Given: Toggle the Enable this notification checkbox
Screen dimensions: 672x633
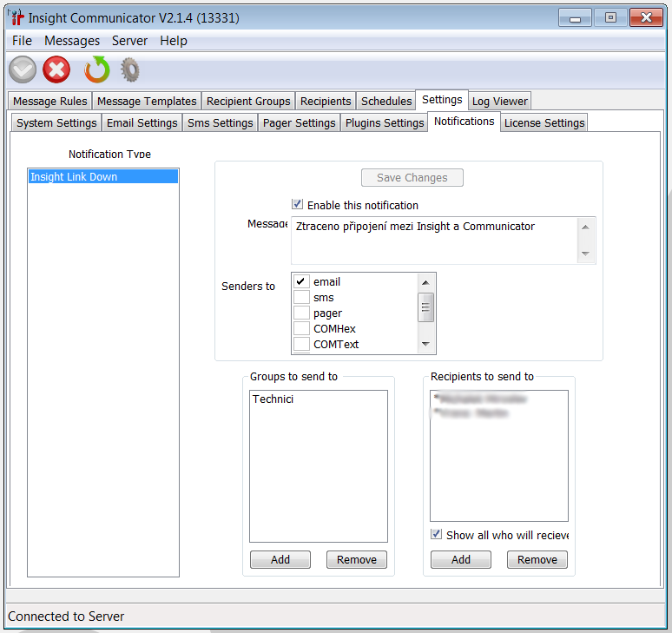Looking at the screenshot, I should [x=298, y=205].
